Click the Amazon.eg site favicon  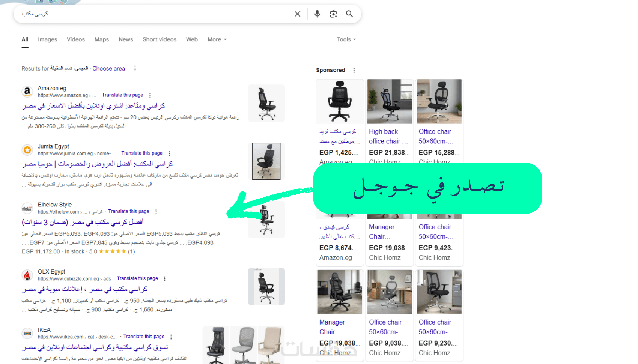pos(27,92)
